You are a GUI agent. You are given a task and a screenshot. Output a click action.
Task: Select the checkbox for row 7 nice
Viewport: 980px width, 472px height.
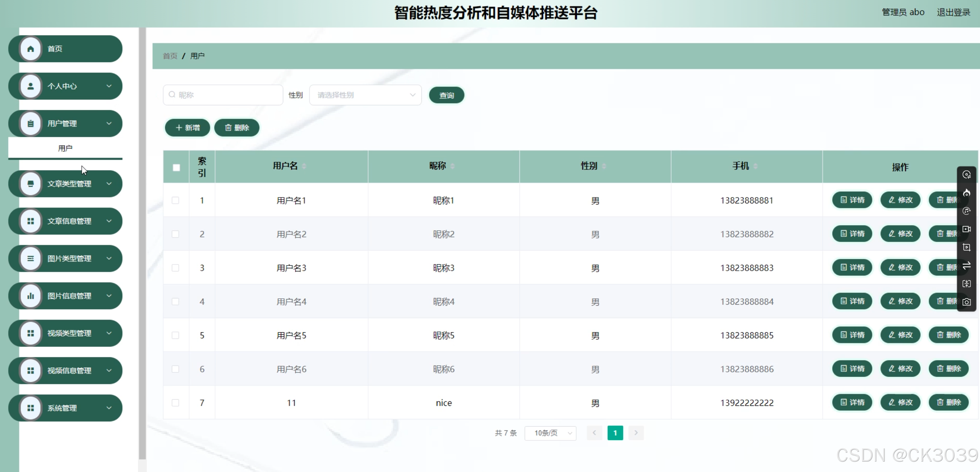click(x=175, y=403)
